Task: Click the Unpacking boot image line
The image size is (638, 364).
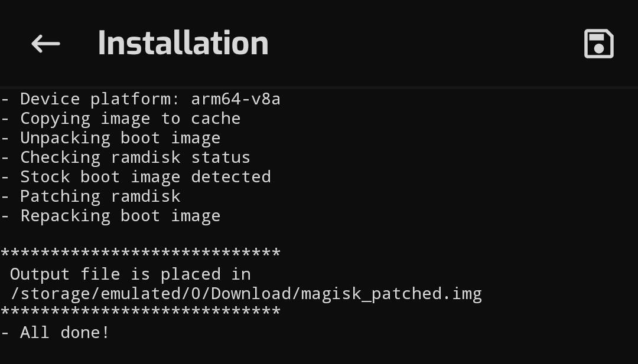Action: click(110, 139)
